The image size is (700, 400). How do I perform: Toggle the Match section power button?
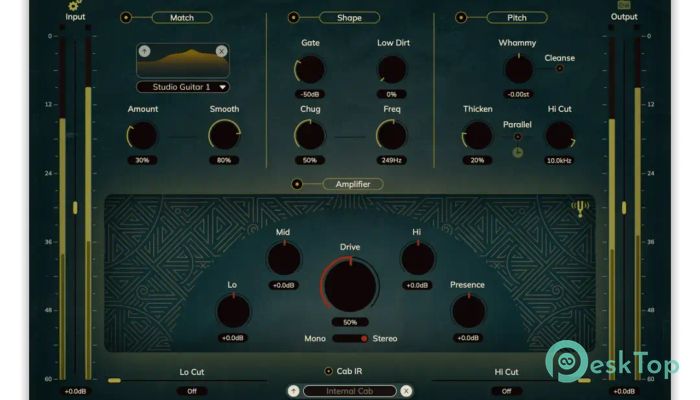coord(126,18)
